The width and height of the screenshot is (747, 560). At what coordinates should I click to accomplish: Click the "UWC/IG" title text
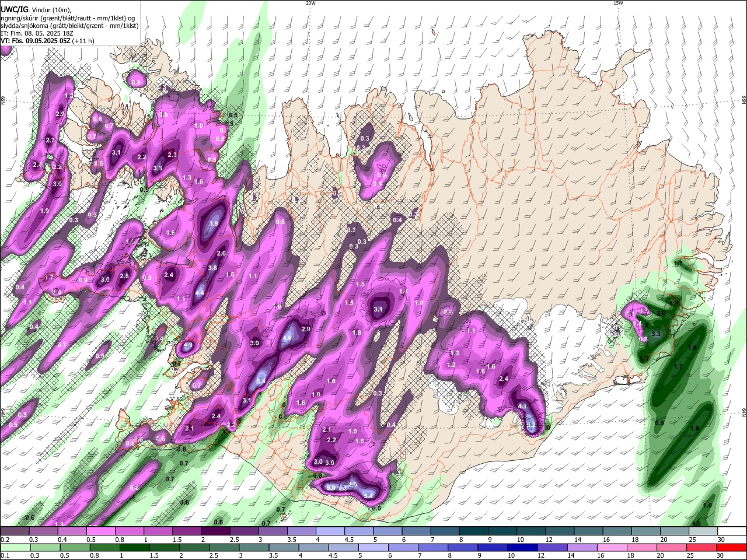click(x=14, y=9)
